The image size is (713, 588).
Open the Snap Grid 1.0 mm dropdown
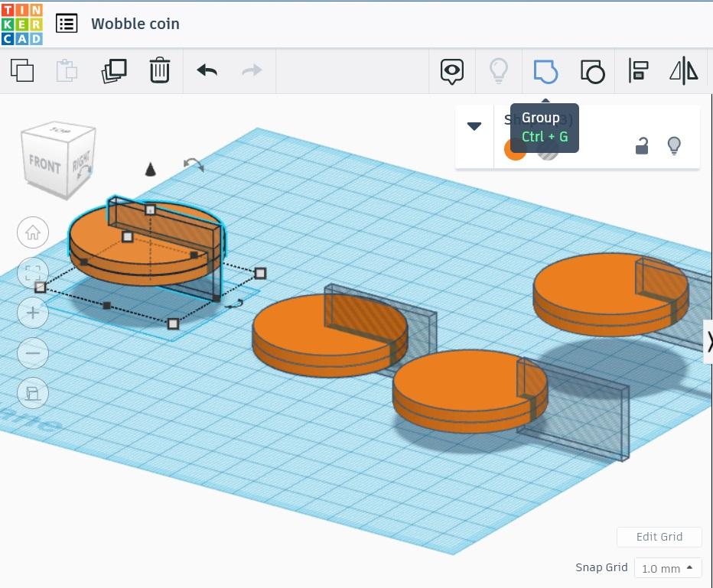668,568
